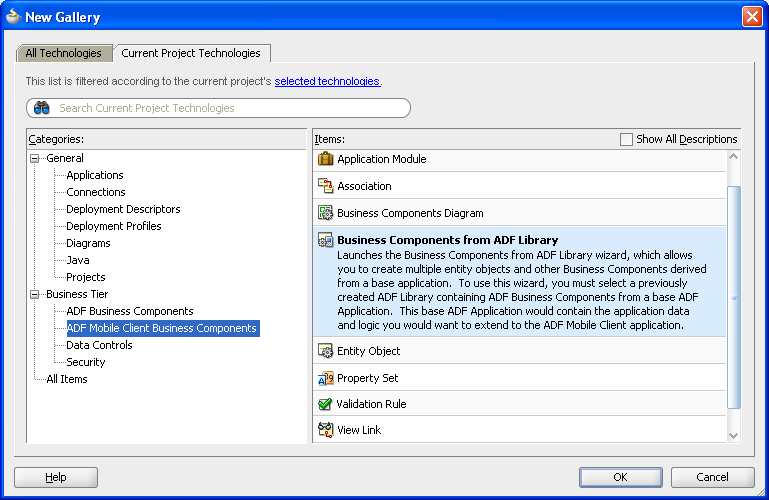
Task: Select the Property Set item text
Action: pos(367,378)
